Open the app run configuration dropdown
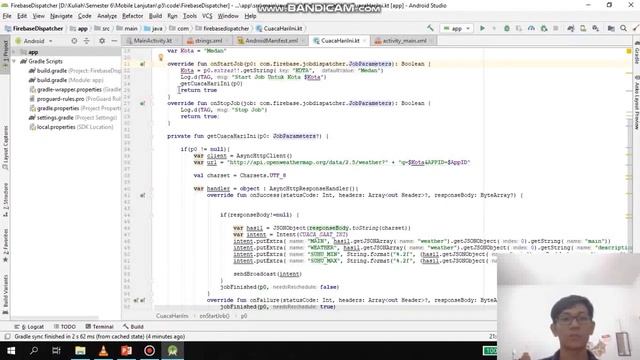640x360 pixels. tap(457, 28)
